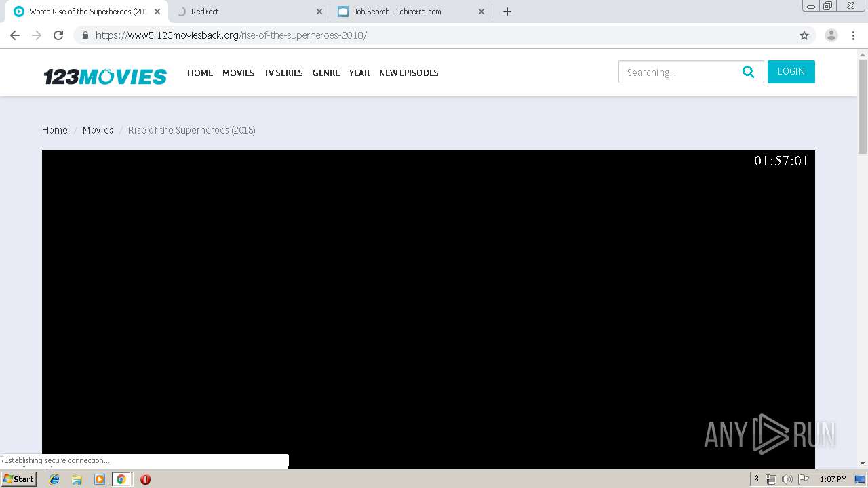Click the volume speaker tray icon
The width and height of the screenshot is (868, 488).
pos(787,479)
